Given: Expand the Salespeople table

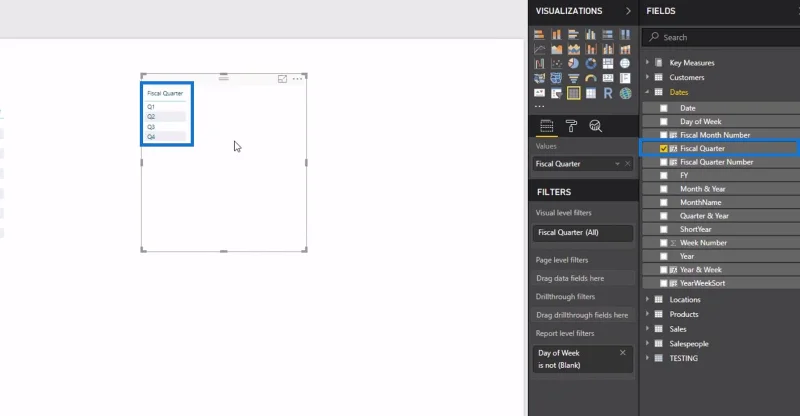Looking at the screenshot, I should pyautogui.click(x=647, y=344).
